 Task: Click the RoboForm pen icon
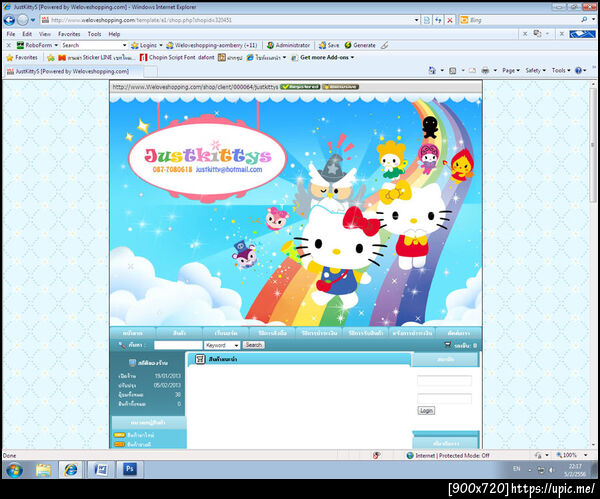[385, 45]
